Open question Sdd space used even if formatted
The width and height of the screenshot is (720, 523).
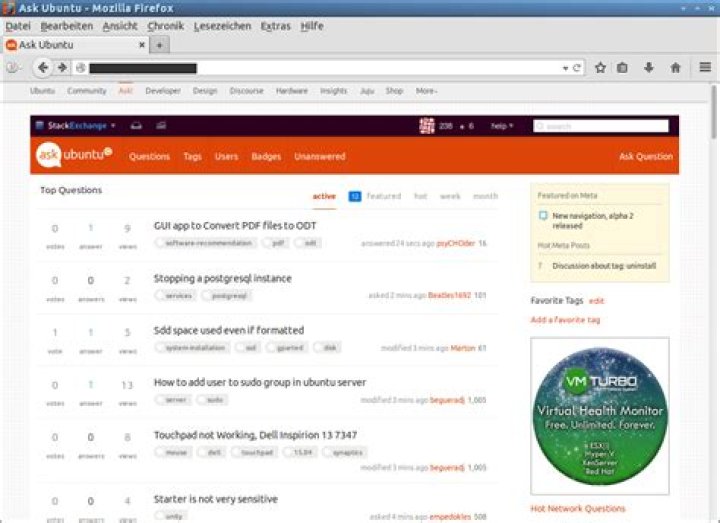click(x=229, y=330)
